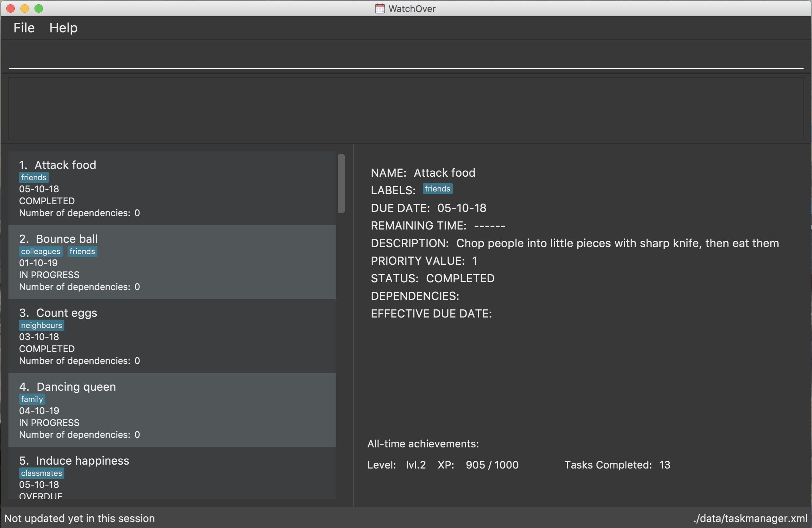Click ./data/taskmanager.xml path in status bar
Viewport: 812px width, 528px height.
[x=750, y=518]
